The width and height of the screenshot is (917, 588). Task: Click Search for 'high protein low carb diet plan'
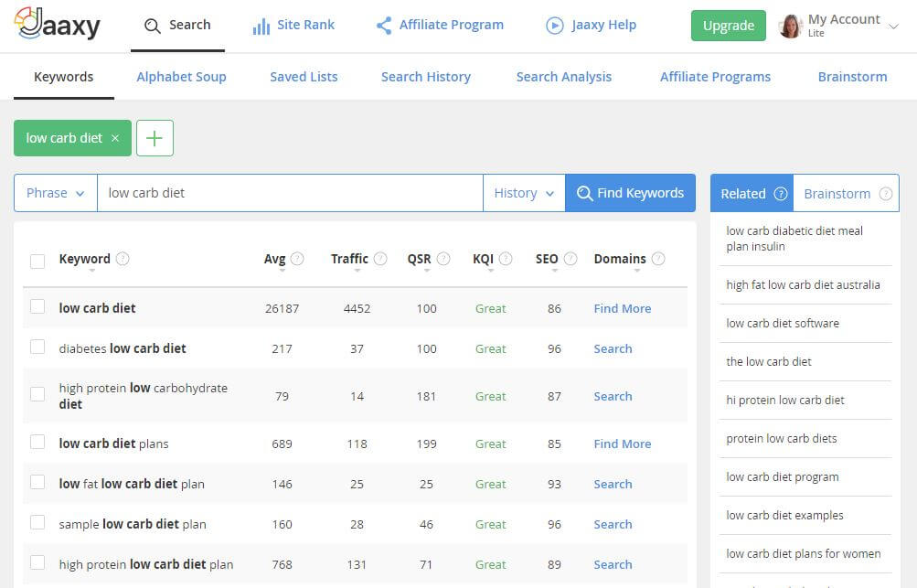[613, 564]
